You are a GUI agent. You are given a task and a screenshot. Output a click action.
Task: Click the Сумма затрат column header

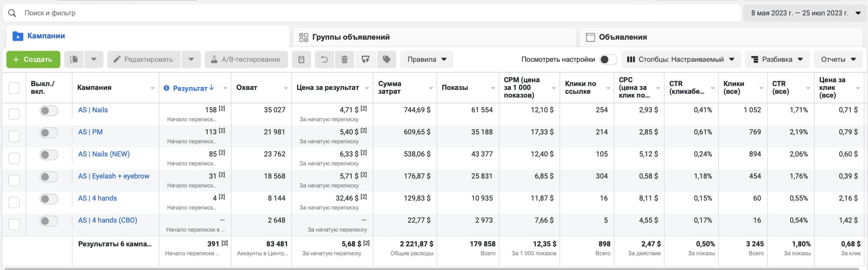pos(405,88)
